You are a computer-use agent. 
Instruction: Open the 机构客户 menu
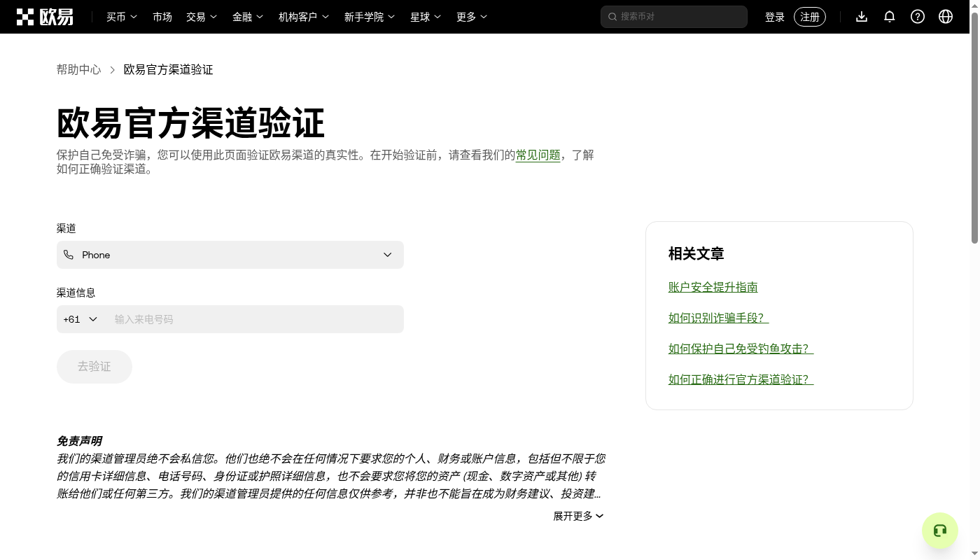pos(304,17)
